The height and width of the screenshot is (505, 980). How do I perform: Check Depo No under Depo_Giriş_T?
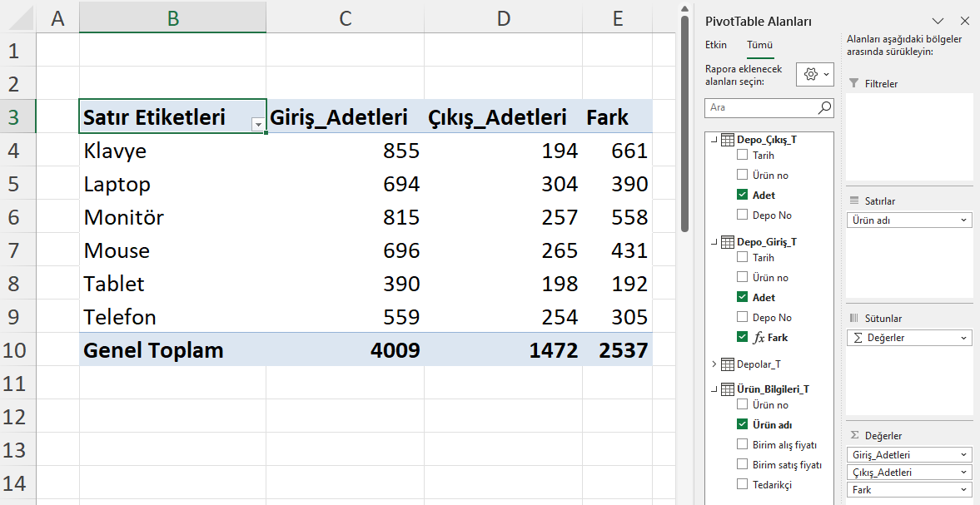(x=743, y=317)
